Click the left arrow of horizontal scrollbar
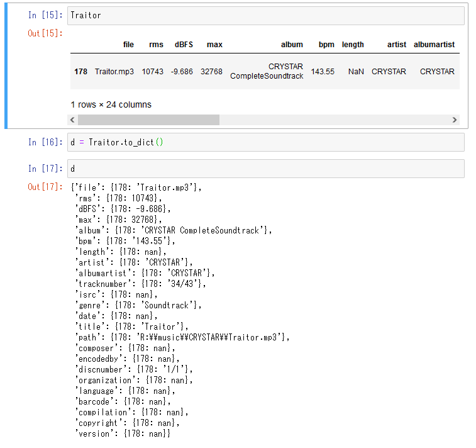Image resolution: width=476 pixels, height=448 pixels. (72, 120)
